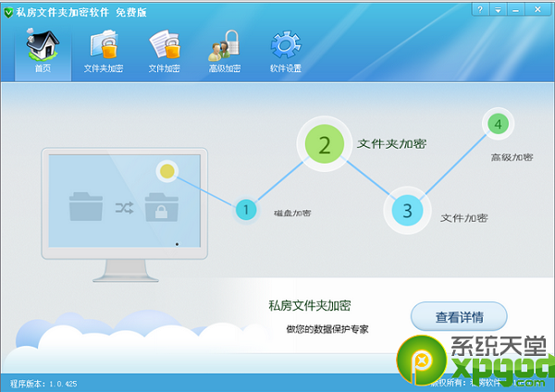The height and width of the screenshot is (392, 555).
Task: Click step circle 1 for 磁盘加密
Action: click(246, 210)
